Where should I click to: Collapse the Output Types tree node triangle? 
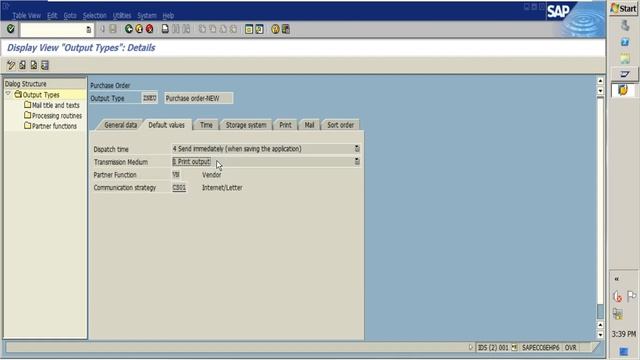pyautogui.click(x=8, y=94)
